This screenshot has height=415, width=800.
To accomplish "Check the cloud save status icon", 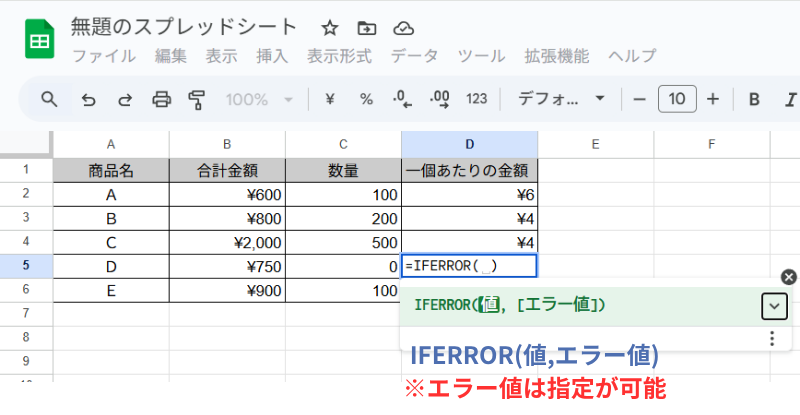I will 403,27.
